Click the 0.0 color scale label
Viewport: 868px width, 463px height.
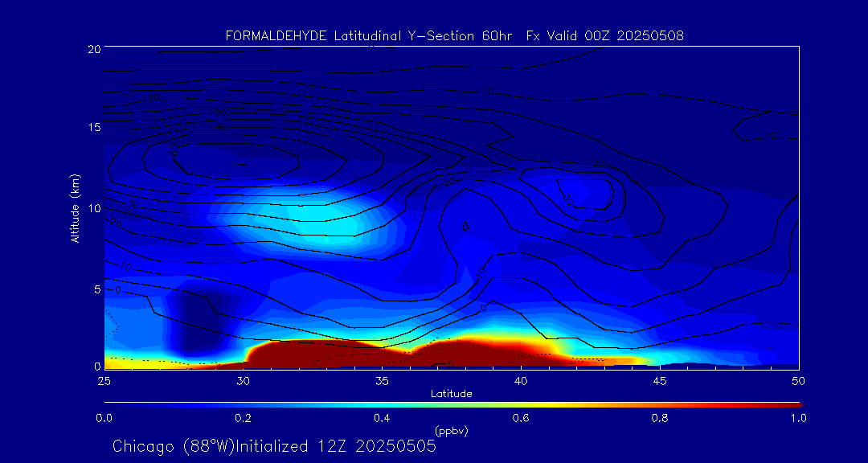click(104, 418)
